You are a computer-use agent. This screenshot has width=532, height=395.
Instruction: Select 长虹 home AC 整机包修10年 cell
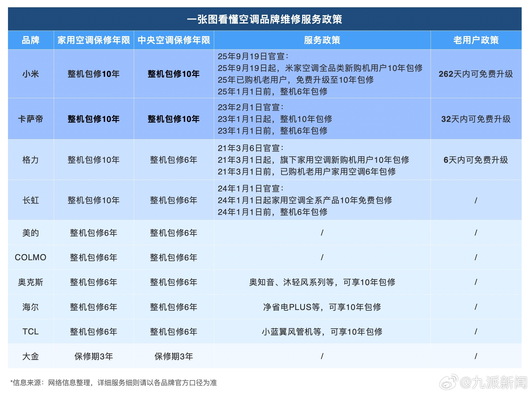coord(94,200)
